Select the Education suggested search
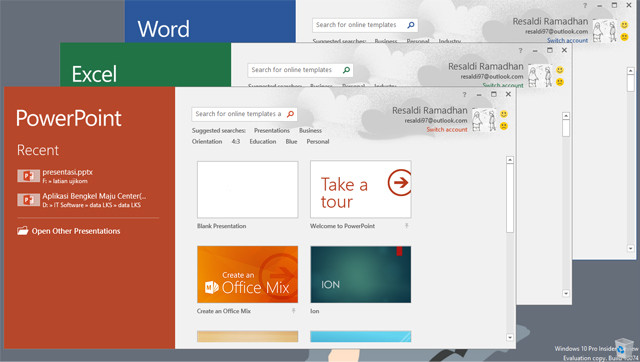Image resolution: width=640 pixels, height=362 pixels. [263, 142]
